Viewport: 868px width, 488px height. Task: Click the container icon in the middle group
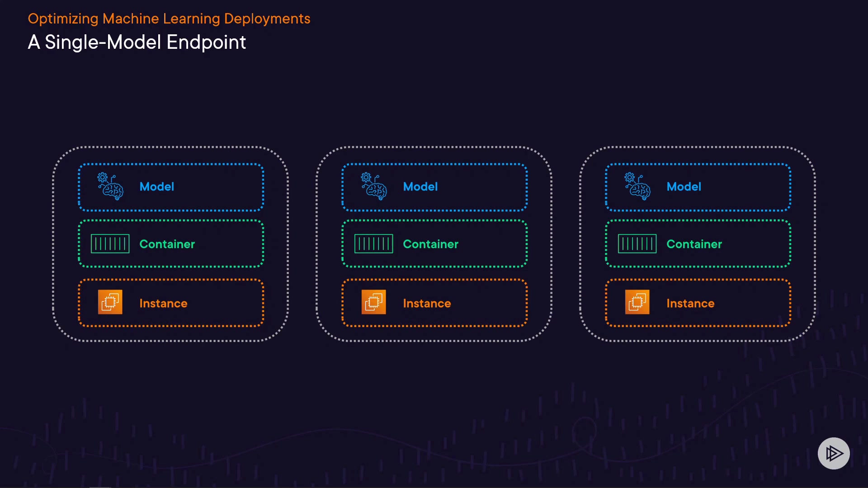pos(374,244)
